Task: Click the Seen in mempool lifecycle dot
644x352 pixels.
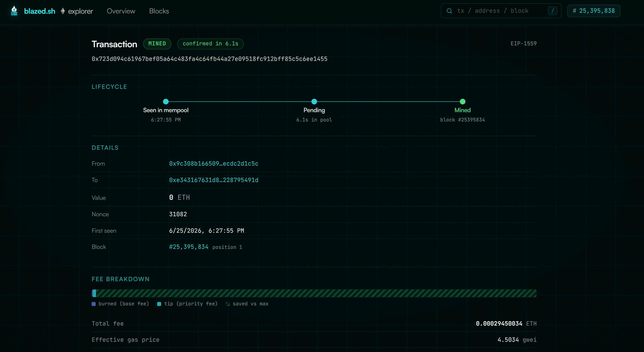Action: [166, 102]
